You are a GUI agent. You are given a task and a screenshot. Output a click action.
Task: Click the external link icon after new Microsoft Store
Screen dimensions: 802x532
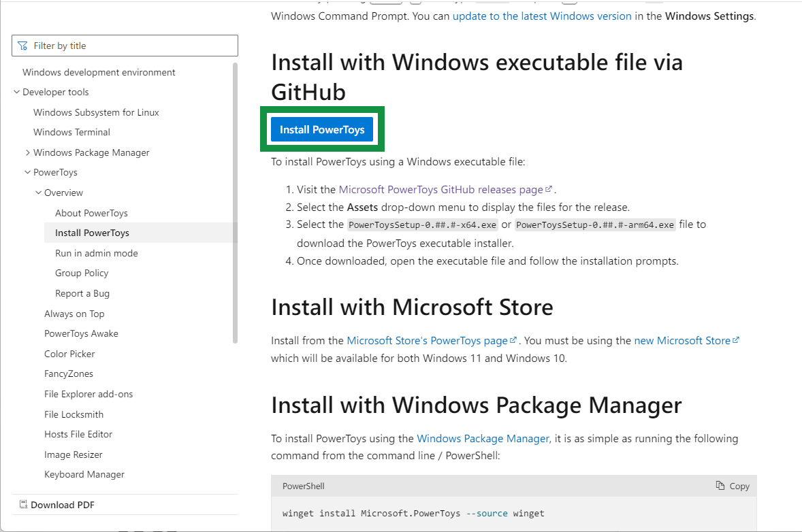[x=736, y=340]
